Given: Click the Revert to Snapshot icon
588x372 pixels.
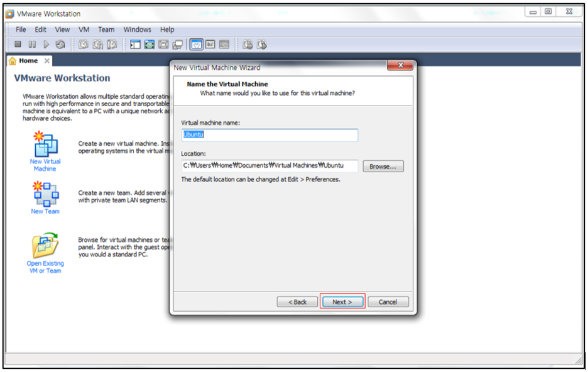Looking at the screenshot, I should tap(97, 45).
